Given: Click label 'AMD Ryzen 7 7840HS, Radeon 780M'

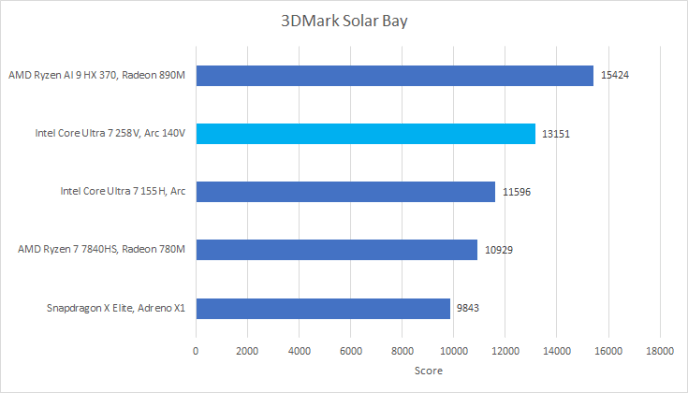Looking at the screenshot, I should tap(101, 249).
